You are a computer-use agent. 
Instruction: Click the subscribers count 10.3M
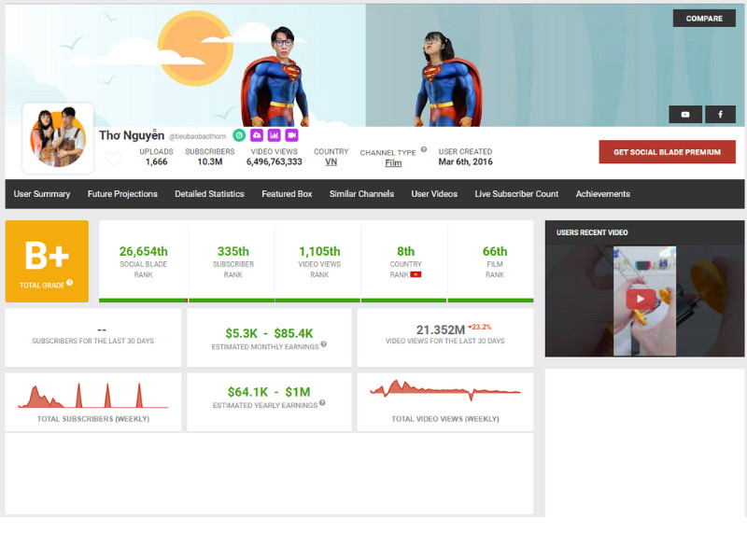coord(210,161)
